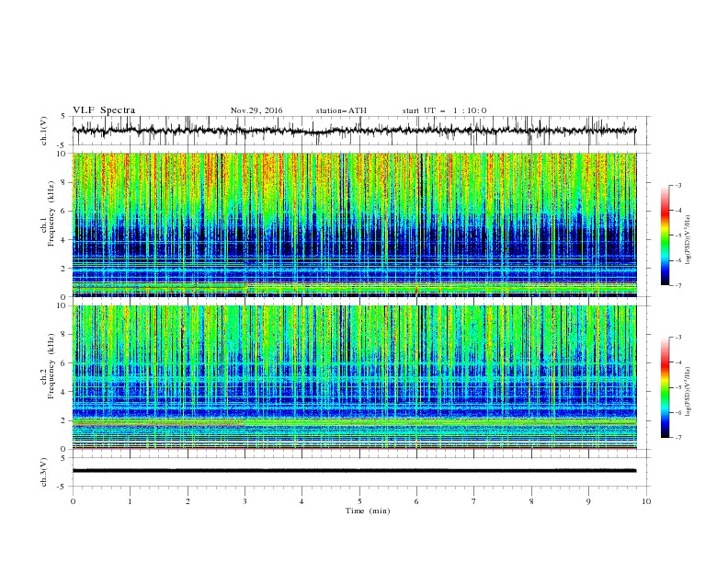Click the "VLF Spectra" plot title
This screenshot has height=563, width=728.
(104, 110)
